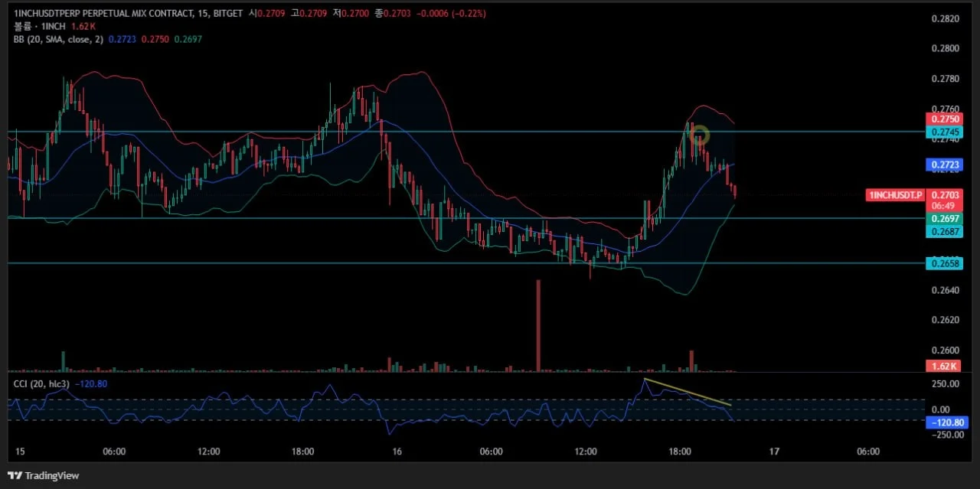Click the date label 15 on time axis
This screenshot has width=980, height=489.
click(x=20, y=452)
